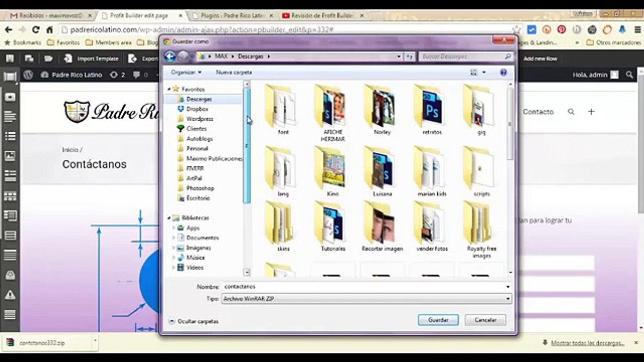This screenshot has height=362, width=644.
Task: Expand Documentos library node
Action: coord(174,238)
